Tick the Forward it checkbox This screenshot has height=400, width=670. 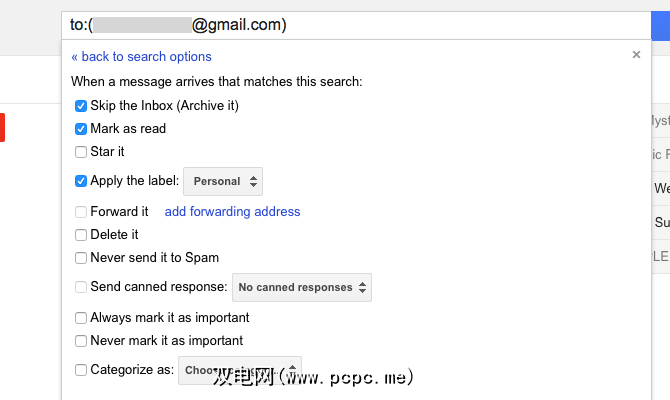point(81,212)
